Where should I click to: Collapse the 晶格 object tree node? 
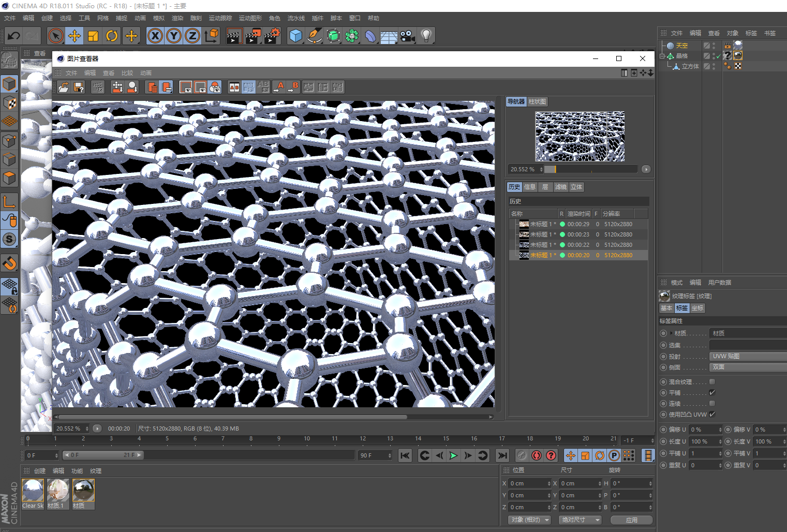point(662,56)
